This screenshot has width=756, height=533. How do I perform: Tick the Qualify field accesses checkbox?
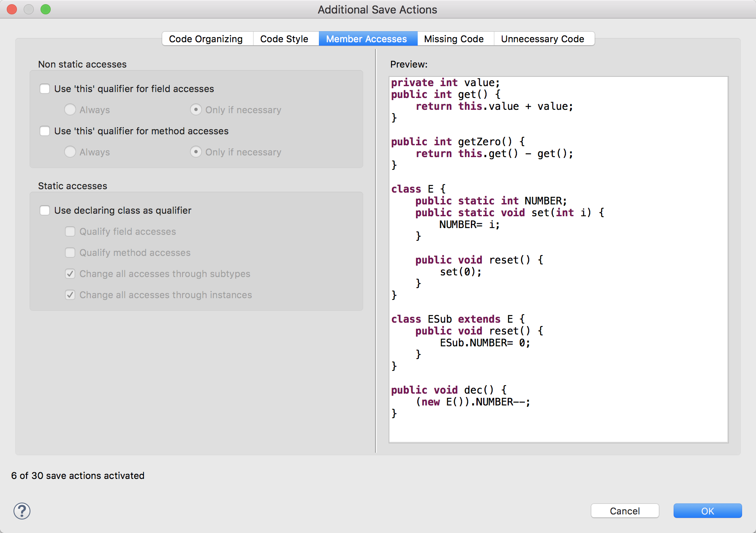click(70, 231)
